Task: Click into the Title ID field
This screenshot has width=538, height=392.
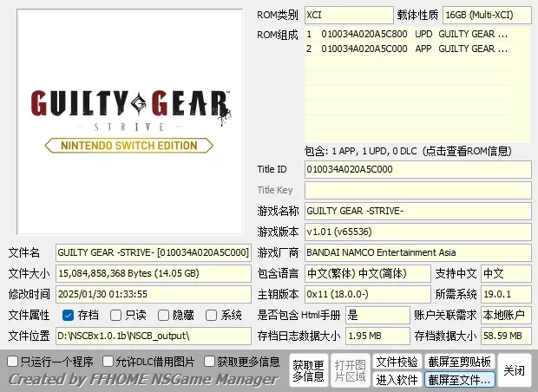Action: tap(417, 169)
